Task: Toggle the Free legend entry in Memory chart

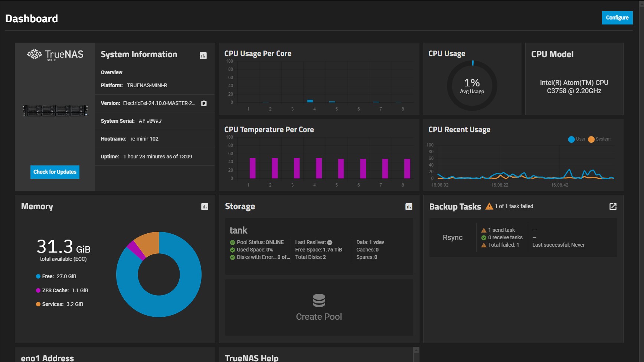Action: (x=37, y=276)
